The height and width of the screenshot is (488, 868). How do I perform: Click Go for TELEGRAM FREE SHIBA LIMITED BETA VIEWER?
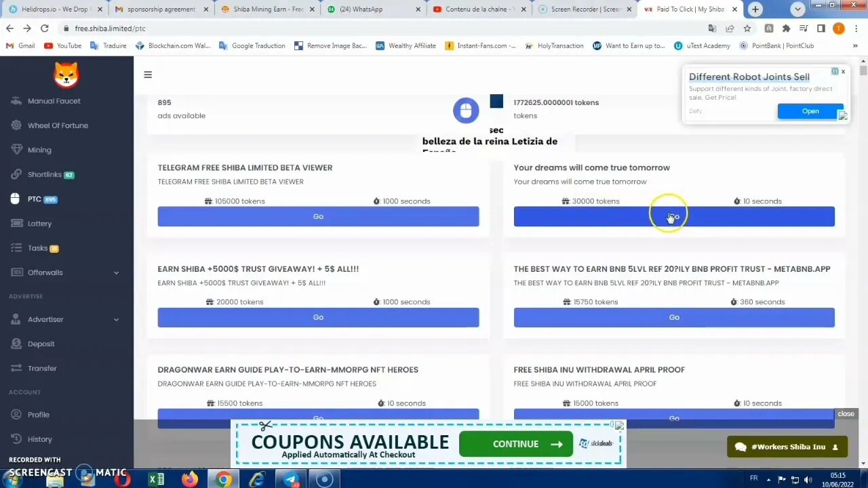point(318,216)
